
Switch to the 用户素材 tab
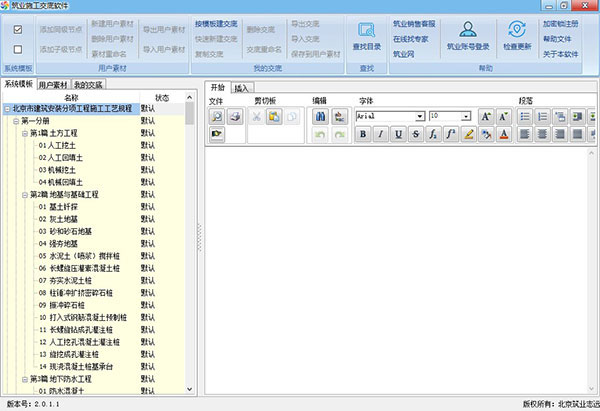52,86
